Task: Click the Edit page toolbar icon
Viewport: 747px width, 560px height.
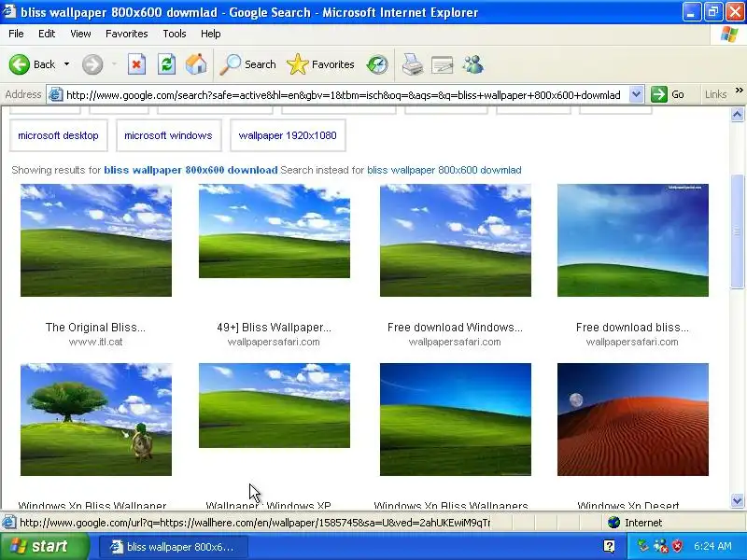Action: [442, 64]
